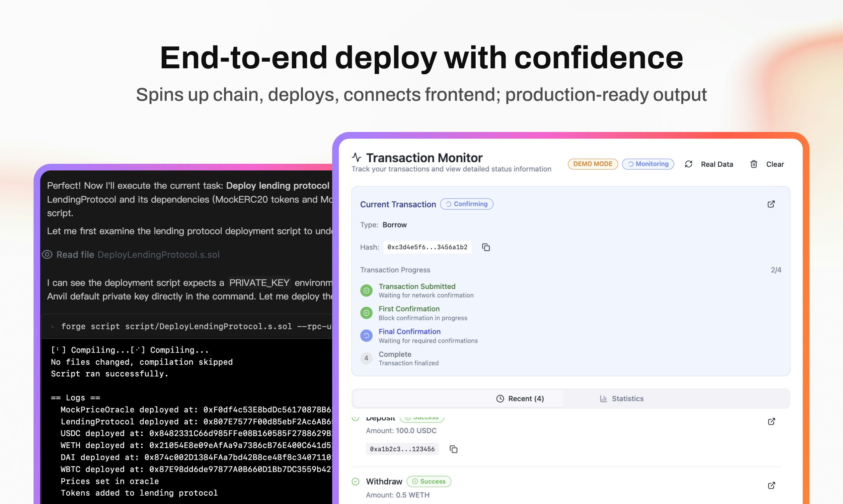
Task: Copy the current transaction hash
Action: [x=486, y=247]
